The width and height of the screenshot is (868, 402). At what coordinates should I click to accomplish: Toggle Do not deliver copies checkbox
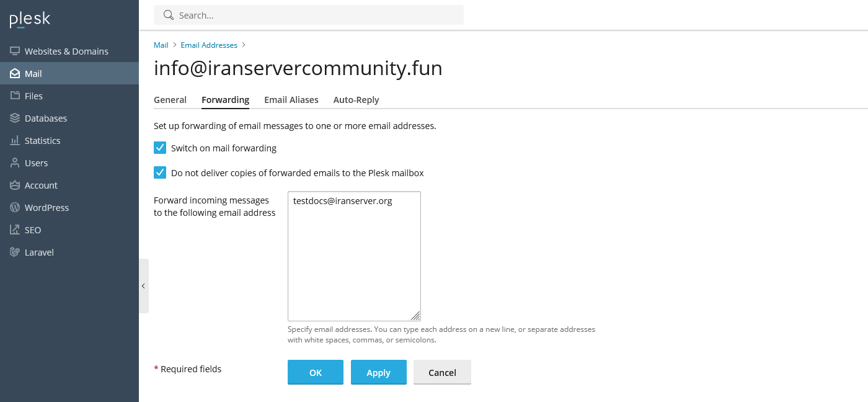click(x=160, y=172)
